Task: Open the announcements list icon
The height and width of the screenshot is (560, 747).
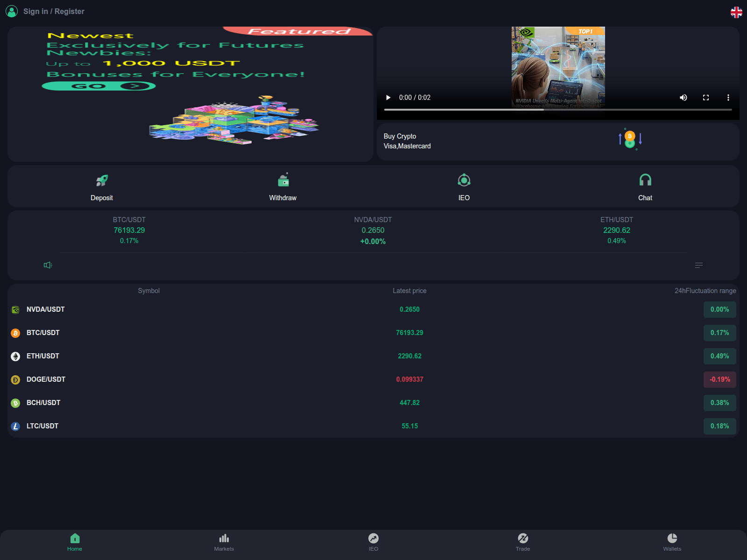Action: click(x=698, y=265)
